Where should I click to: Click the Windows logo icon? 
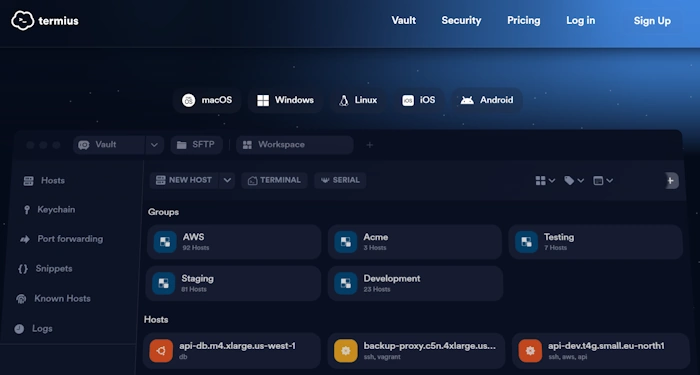tap(263, 100)
